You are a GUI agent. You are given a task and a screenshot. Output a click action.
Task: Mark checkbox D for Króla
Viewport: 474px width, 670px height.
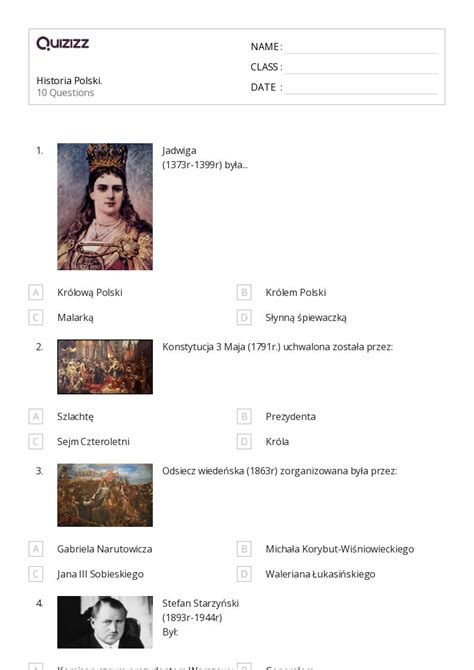(x=244, y=441)
